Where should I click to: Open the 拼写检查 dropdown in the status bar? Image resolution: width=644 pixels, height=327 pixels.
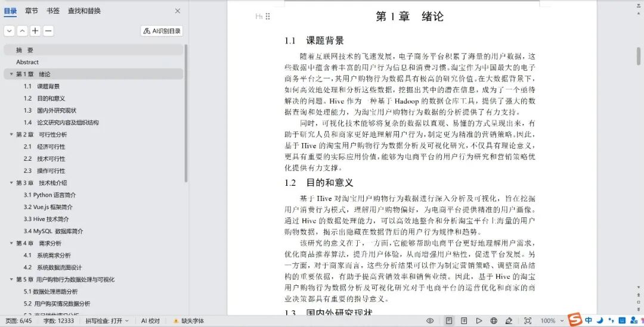pyautogui.click(x=107, y=321)
